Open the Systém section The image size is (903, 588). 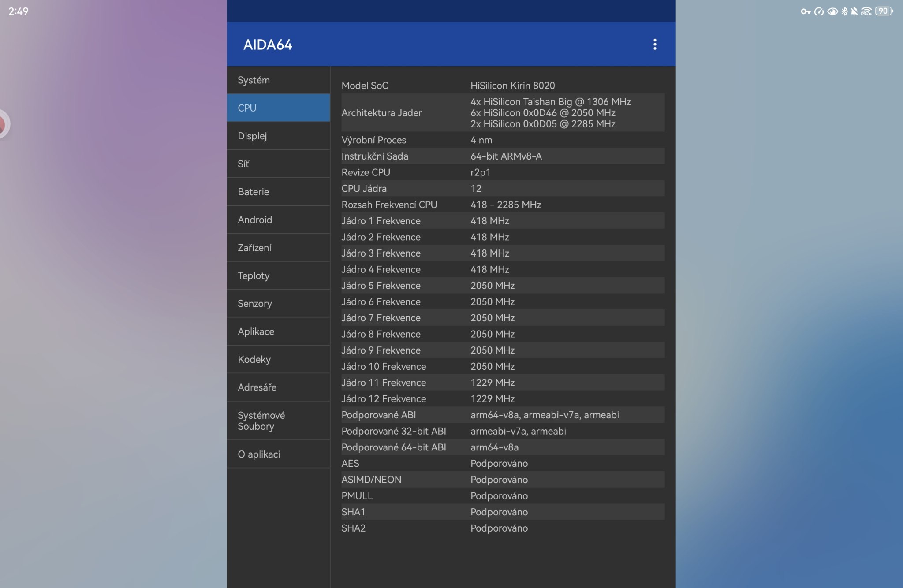click(278, 80)
